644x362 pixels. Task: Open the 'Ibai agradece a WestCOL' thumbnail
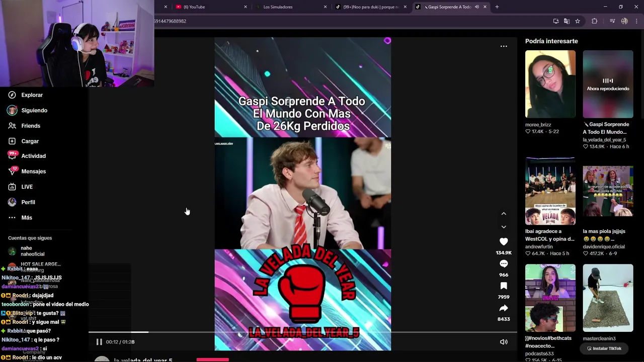point(550,191)
